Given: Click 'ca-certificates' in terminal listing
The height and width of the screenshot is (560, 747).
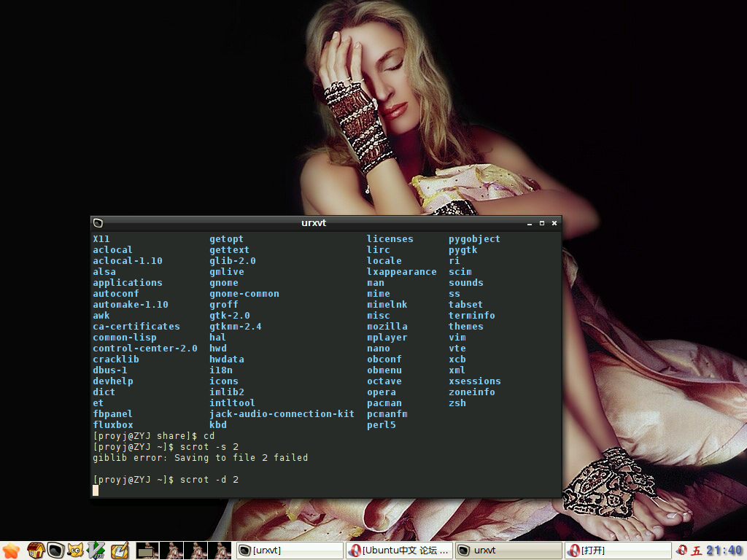Looking at the screenshot, I should [x=136, y=327].
